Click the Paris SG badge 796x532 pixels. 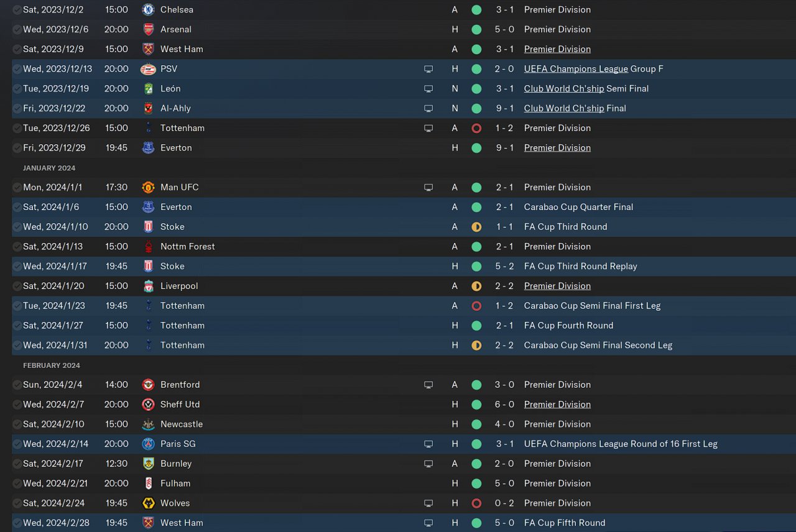coord(148,444)
